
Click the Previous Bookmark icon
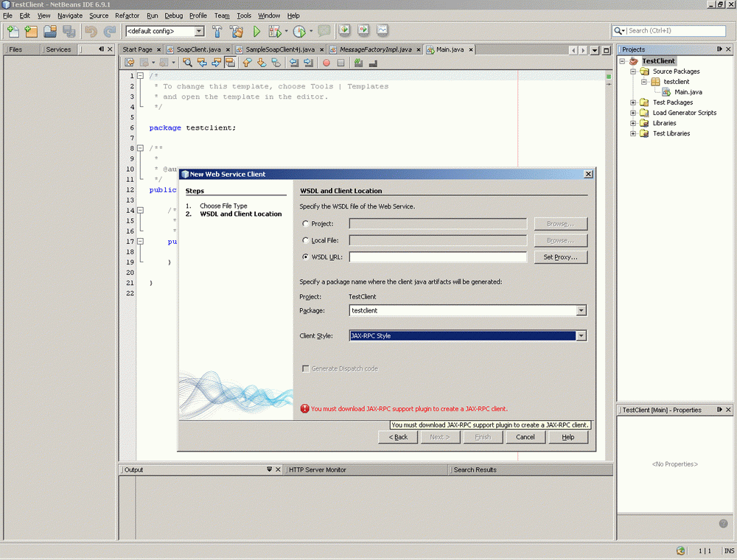tap(247, 63)
